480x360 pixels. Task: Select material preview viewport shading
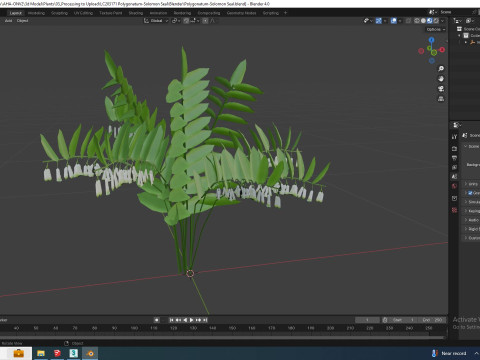click(429, 21)
